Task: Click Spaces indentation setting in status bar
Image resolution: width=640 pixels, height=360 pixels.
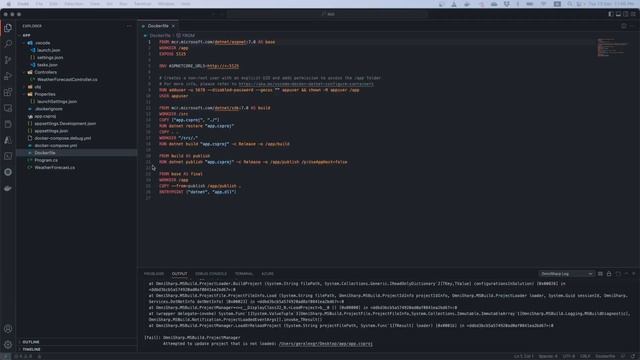Action: click(548, 356)
